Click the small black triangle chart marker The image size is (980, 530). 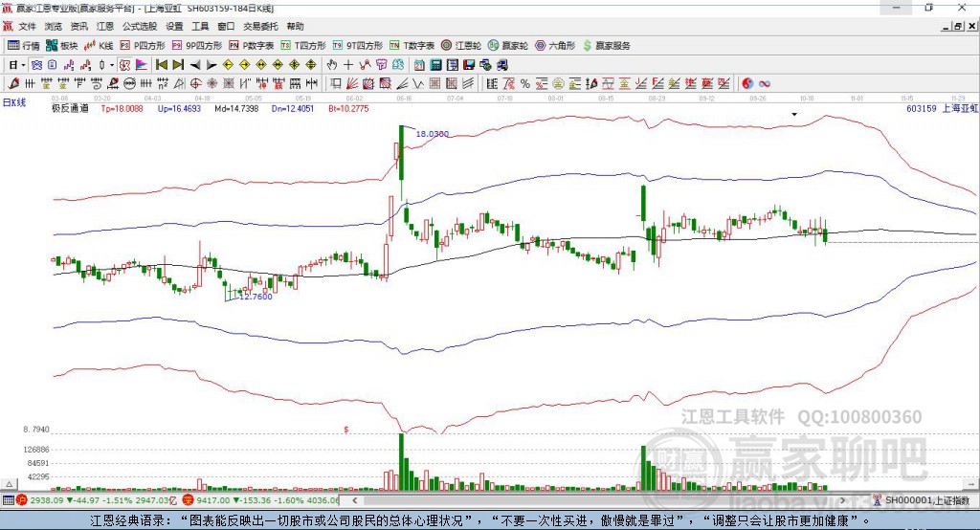click(794, 115)
